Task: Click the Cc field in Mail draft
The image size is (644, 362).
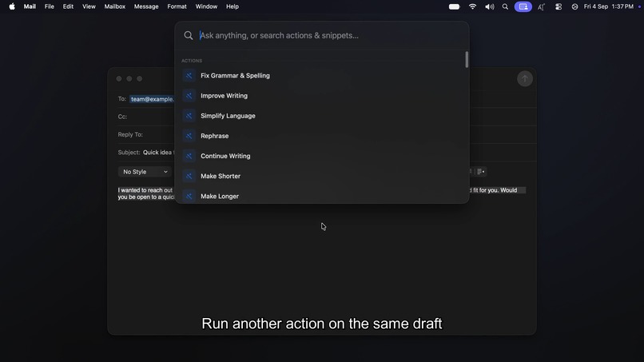Action: (145, 117)
